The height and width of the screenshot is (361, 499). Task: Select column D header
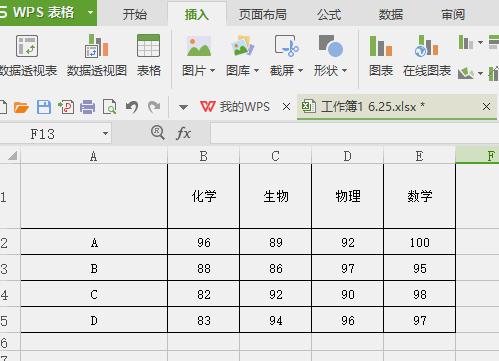click(x=347, y=156)
